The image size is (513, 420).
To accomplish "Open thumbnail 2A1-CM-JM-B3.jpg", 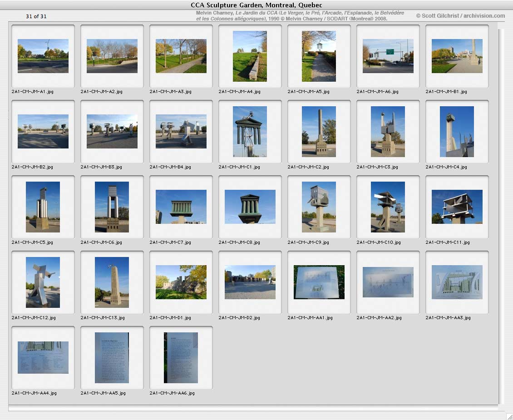I will pyautogui.click(x=112, y=131).
